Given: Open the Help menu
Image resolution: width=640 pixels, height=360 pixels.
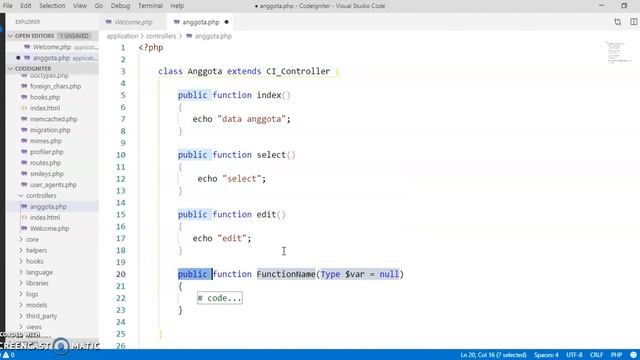Looking at the screenshot, I should [177, 6].
